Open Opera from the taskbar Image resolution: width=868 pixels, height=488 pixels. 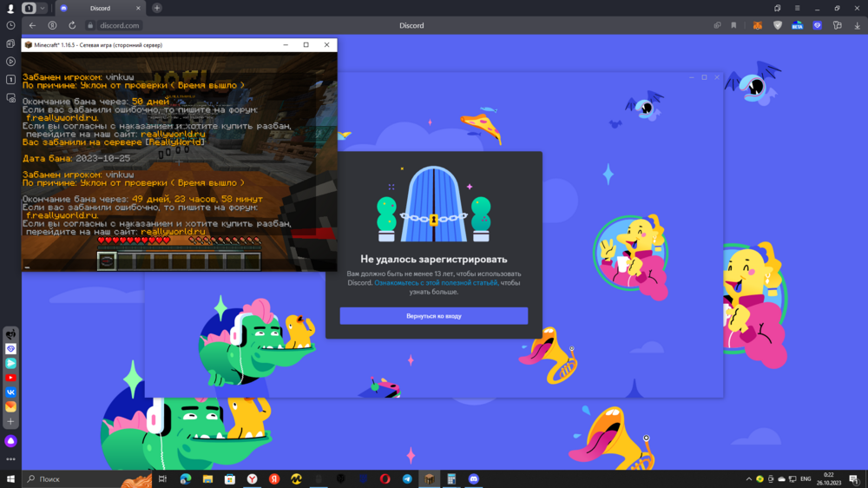point(385,479)
